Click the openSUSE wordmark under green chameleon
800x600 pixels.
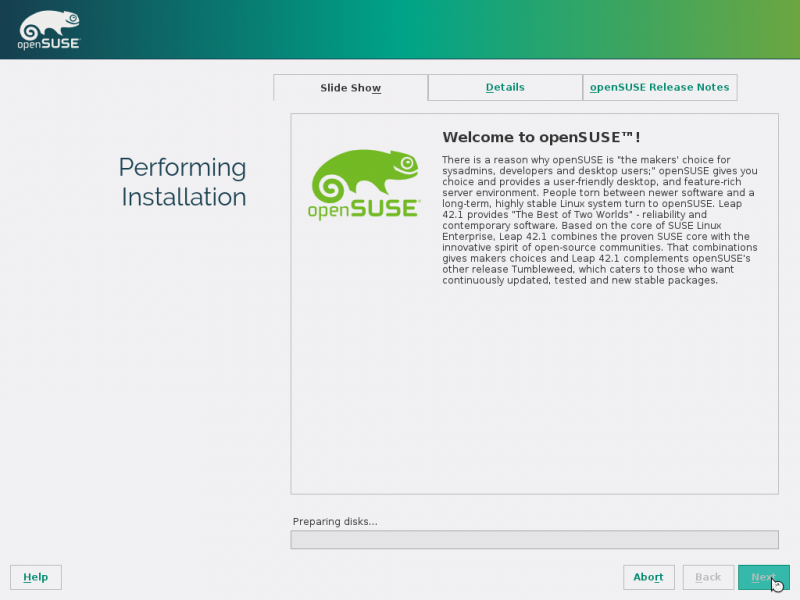point(364,210)
